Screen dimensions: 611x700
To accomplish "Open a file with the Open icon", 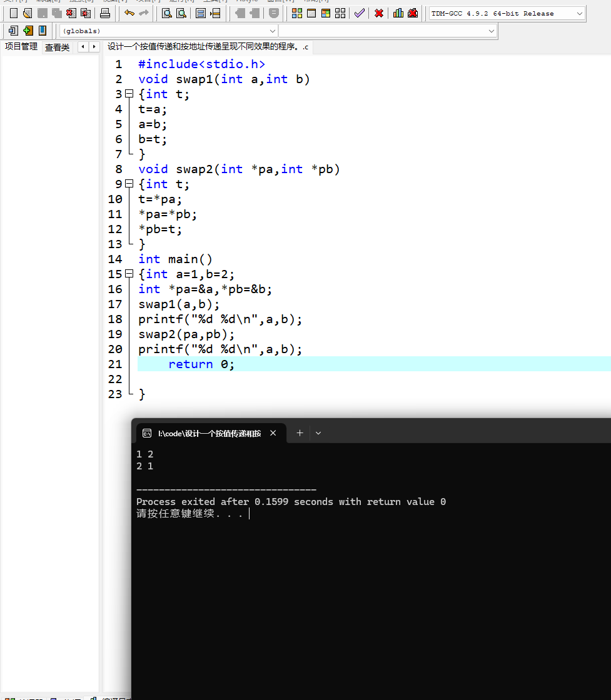I will tap(28, 13).
